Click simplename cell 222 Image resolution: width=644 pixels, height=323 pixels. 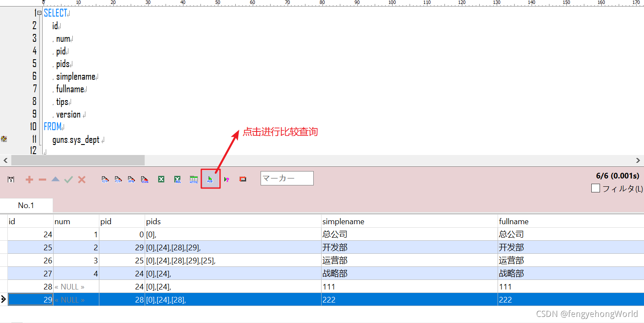(x=410, y=299)
